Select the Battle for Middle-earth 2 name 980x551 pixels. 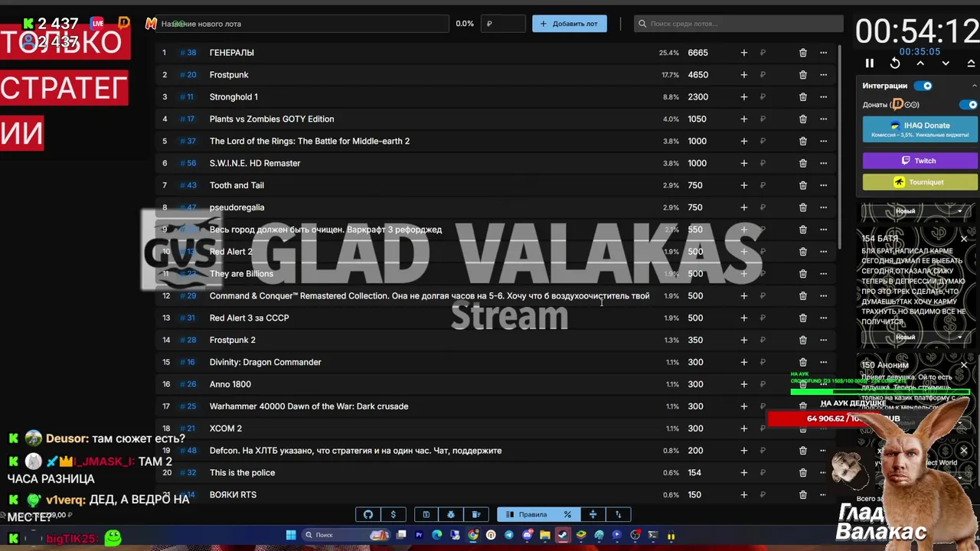[309, 142]
